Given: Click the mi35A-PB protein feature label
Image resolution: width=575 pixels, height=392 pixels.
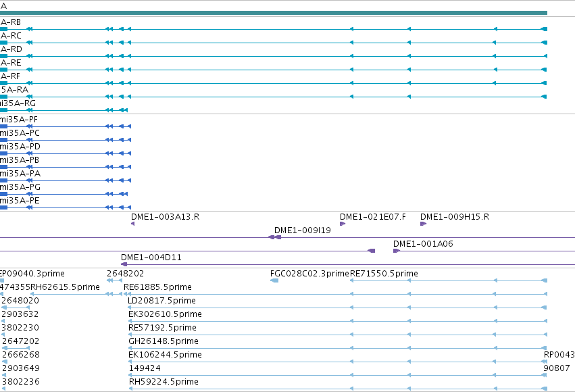Looking at the screenshot, I should 20,160.
